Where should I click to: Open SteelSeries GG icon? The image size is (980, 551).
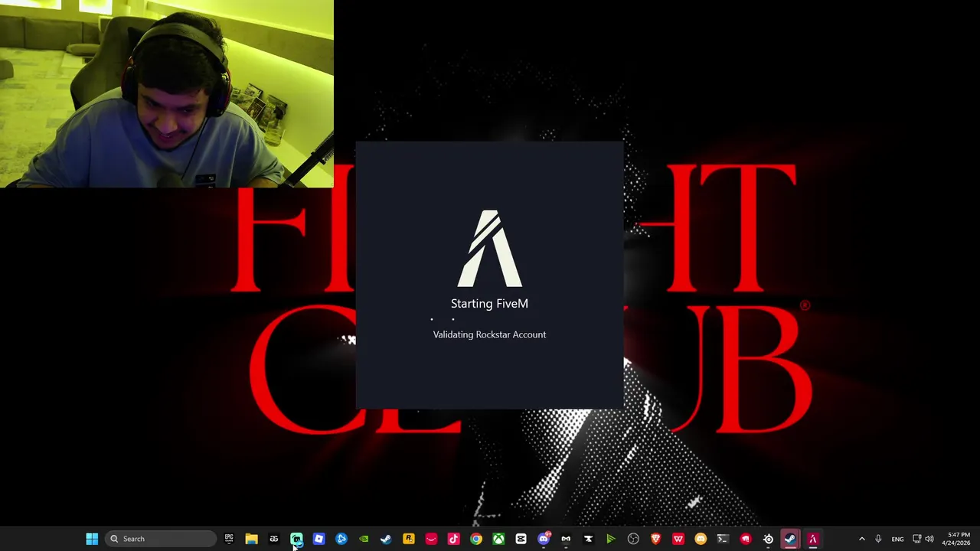pyautogui.click(x=768, y=539)
